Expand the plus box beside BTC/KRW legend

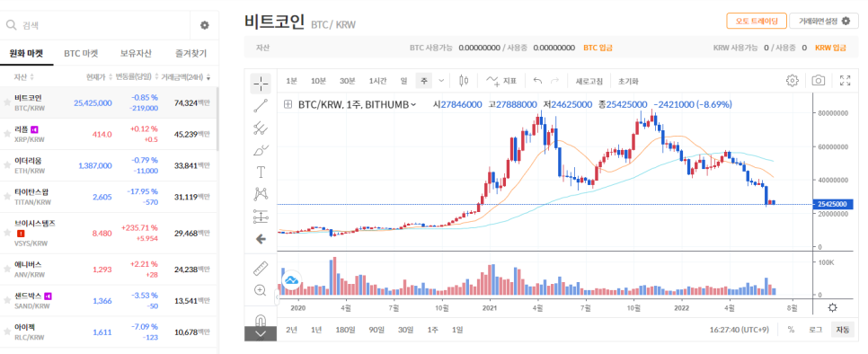point(288,104)
